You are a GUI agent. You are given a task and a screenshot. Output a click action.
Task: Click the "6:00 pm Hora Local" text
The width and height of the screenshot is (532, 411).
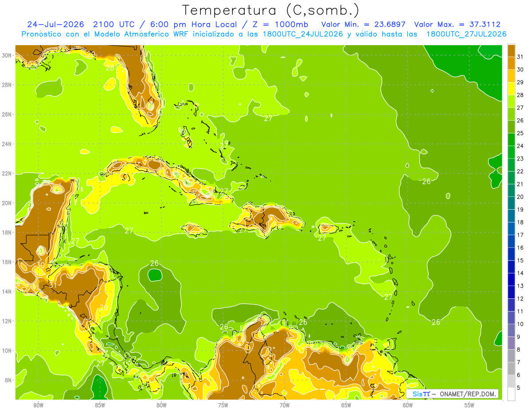click(194, 24)
